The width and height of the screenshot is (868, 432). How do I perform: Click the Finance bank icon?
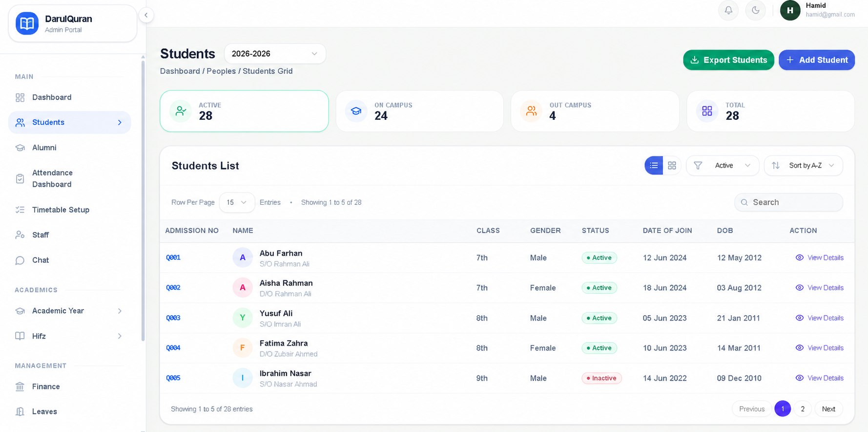[x=20, y=387]
